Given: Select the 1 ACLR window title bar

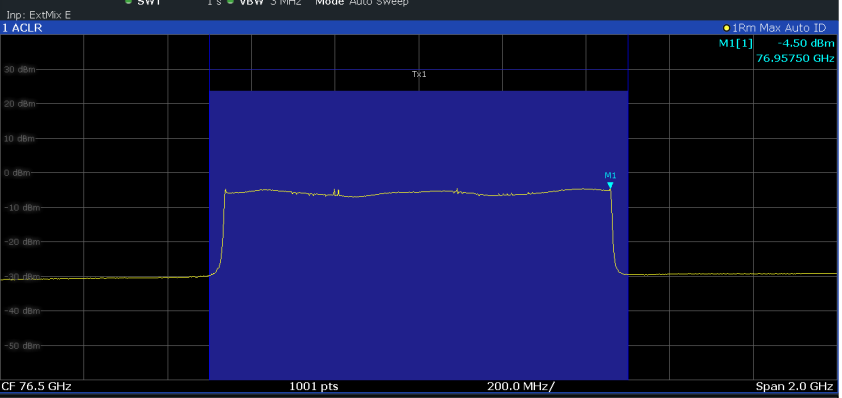Looking at the screenshot, I should pos(419,28).
